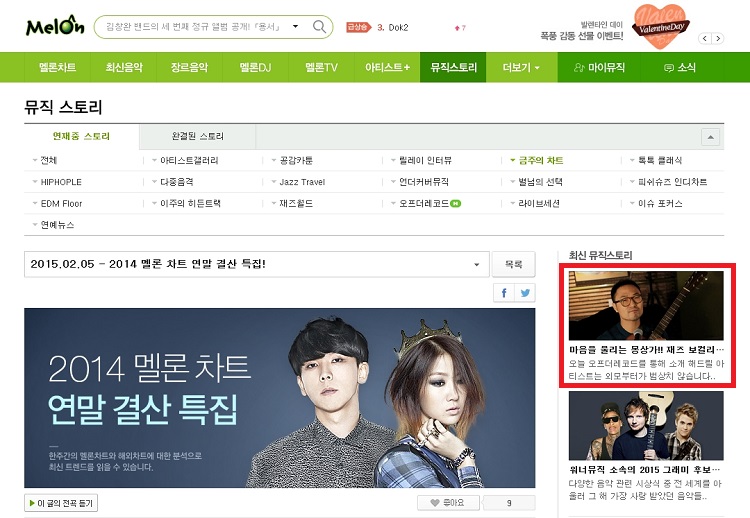Open 멜론DJ menu
750x518 pixels.
tap(255, 67)
